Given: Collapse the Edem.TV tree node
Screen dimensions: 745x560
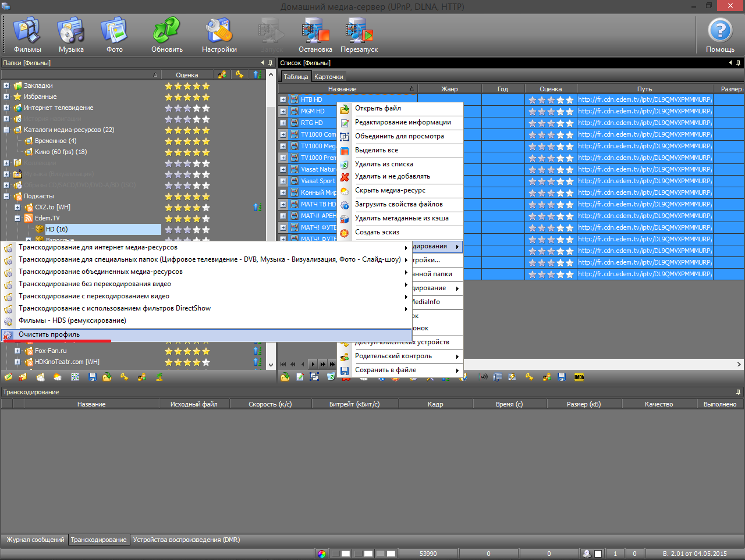Looking at the screenshot, I should pyautogui.click(x=17, y=219).
